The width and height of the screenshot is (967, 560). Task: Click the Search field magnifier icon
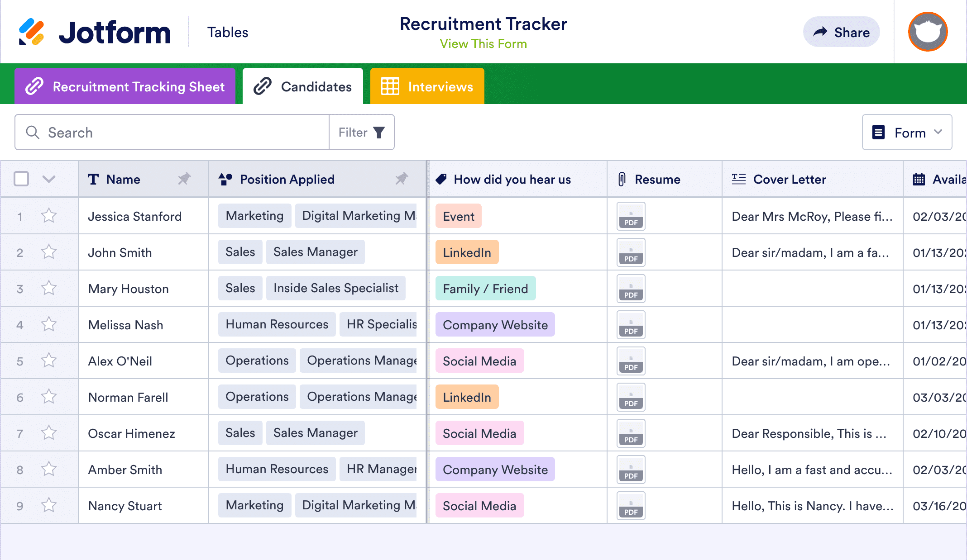[34, 132]
